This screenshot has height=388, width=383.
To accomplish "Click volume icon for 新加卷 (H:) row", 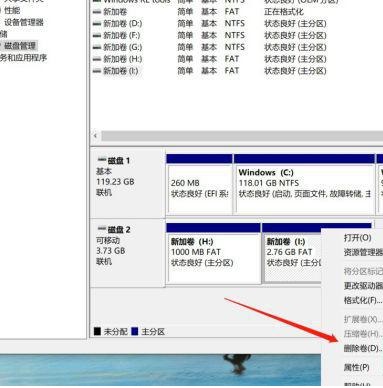I will [x=97, y=59].
